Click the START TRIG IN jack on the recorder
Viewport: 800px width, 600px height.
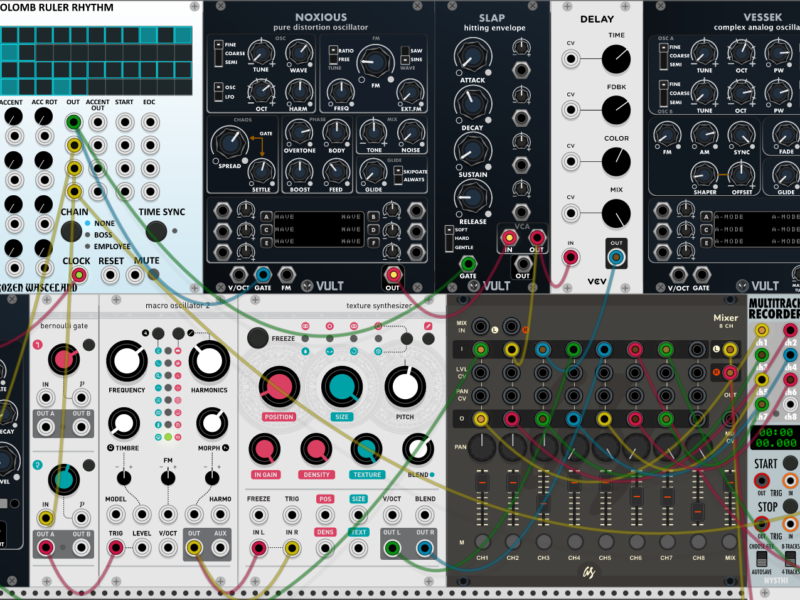[790, 481]
